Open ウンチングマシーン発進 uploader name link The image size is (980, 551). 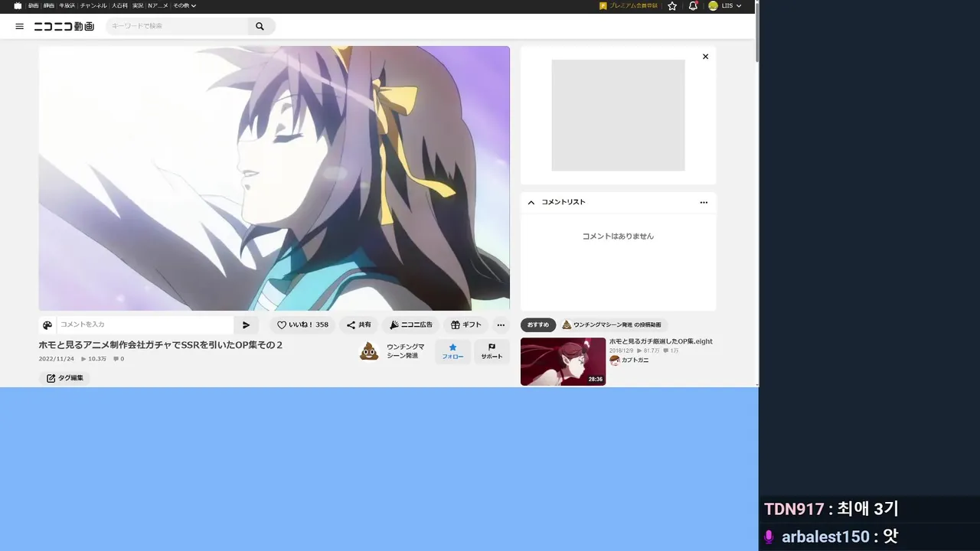pyautogui.click(x=405, y=351)
